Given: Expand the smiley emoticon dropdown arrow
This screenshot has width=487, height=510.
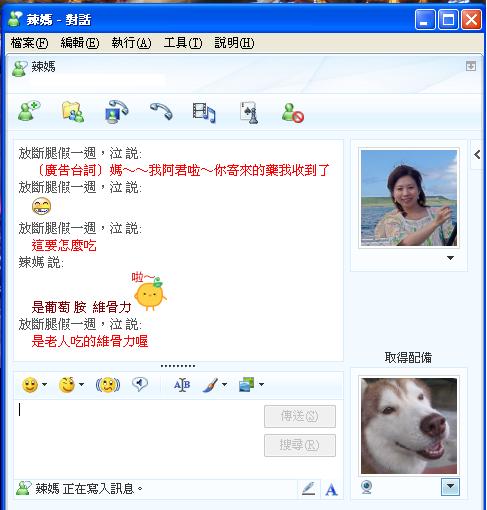Looking at the screenshot, I should (44, 384).
